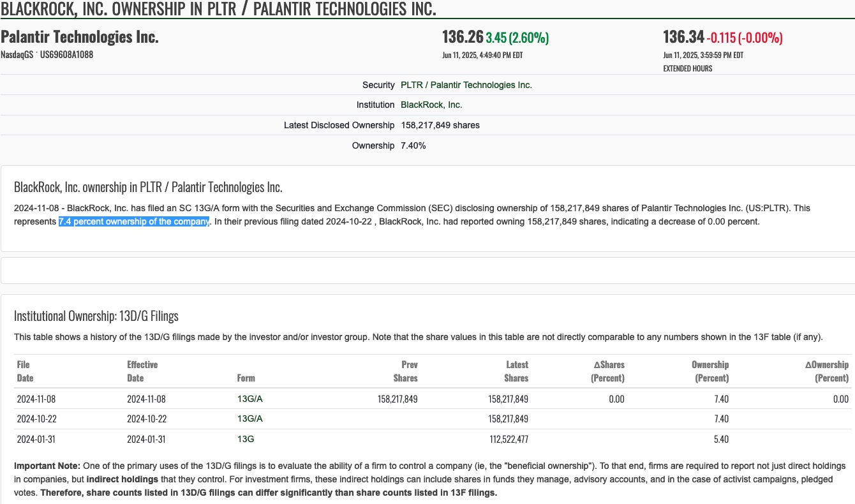Image resolution: width=855 pixels, height=504 pixels.
Task: Click the extended hours price 136.34
Action: [x=683, y=38]
